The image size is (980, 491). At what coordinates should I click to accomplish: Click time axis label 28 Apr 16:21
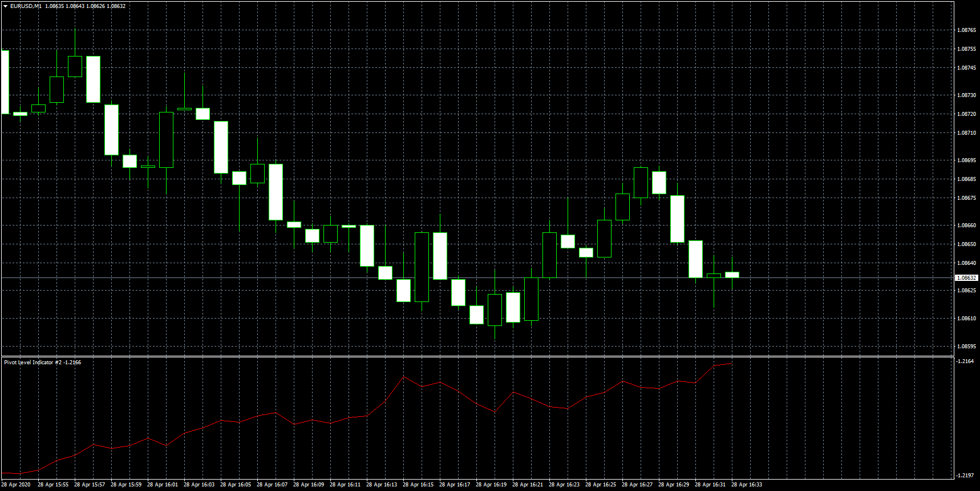tap(528, 485)
